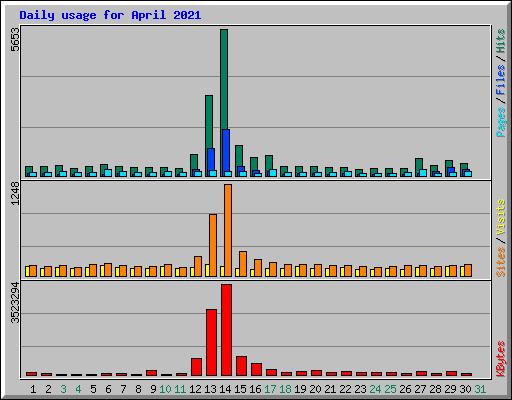Click the day 30 axis label
This screenshot has width=512, height=400.
coord(465,389)
